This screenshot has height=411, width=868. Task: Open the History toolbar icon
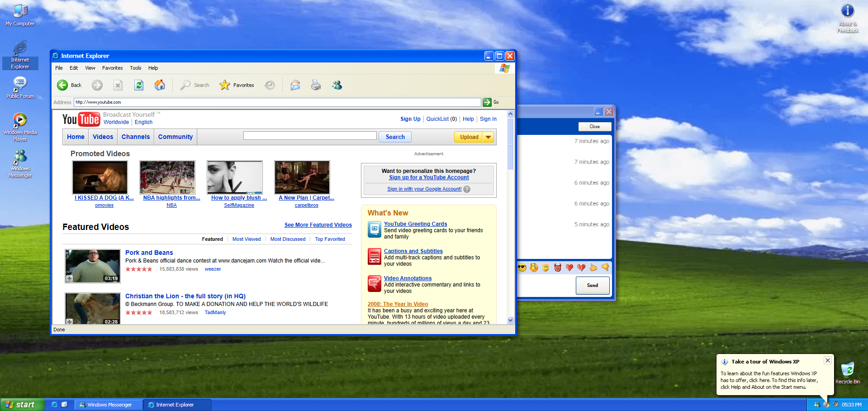(270, 85)
